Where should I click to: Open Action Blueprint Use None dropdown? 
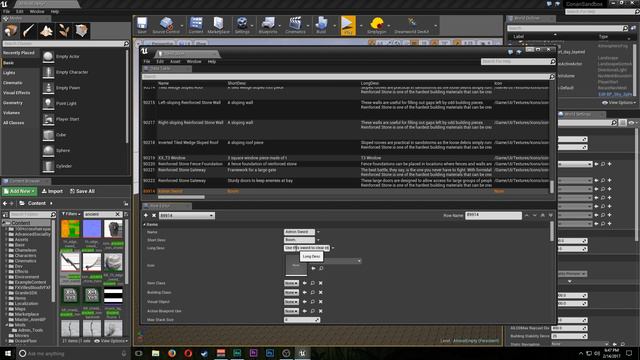click(x=291, y=311)
